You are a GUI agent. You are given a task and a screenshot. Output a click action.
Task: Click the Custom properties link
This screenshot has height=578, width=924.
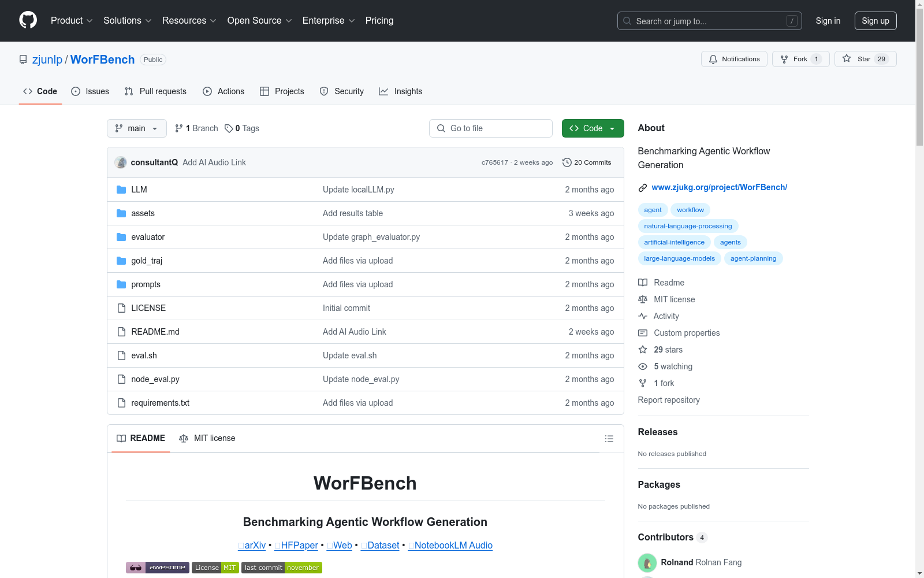[x=687, y=333]
